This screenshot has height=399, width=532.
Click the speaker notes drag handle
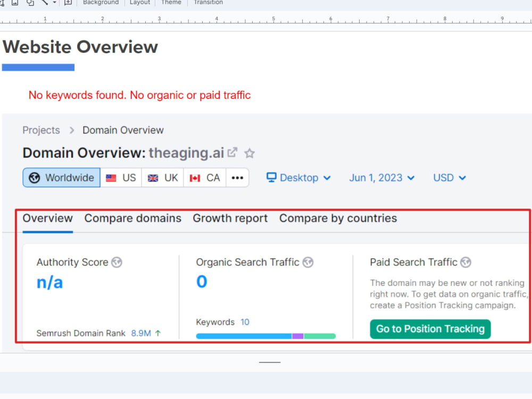(270, 362)
